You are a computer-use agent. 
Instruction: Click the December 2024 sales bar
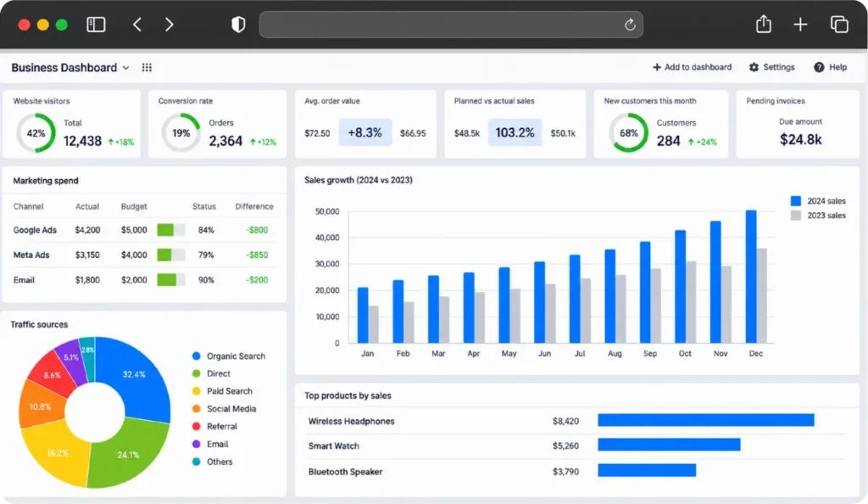(751, 277)
